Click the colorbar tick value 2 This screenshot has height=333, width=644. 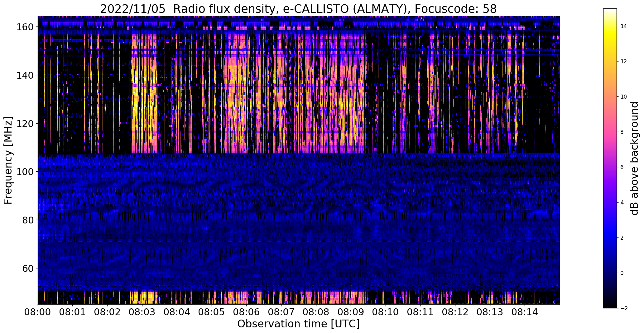coord(622,238)
